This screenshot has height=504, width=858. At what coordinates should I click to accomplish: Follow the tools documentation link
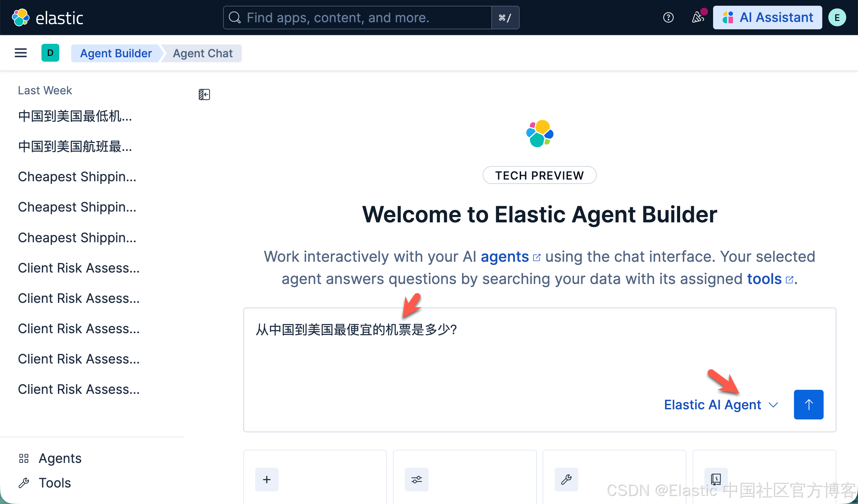coord(764,279)
